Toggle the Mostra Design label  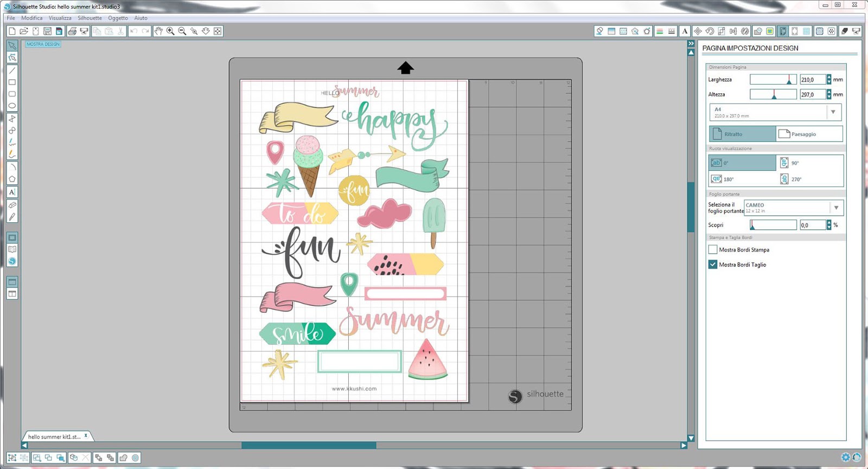click(43, 44)
